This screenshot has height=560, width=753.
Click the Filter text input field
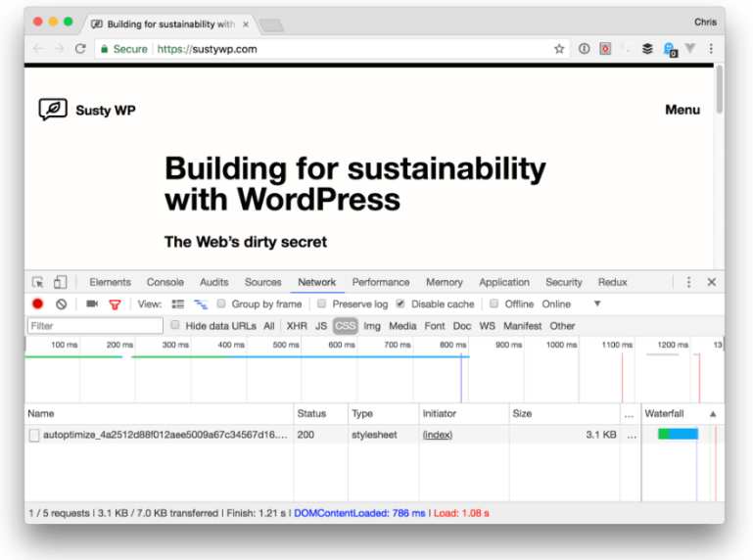coord(95,326)
